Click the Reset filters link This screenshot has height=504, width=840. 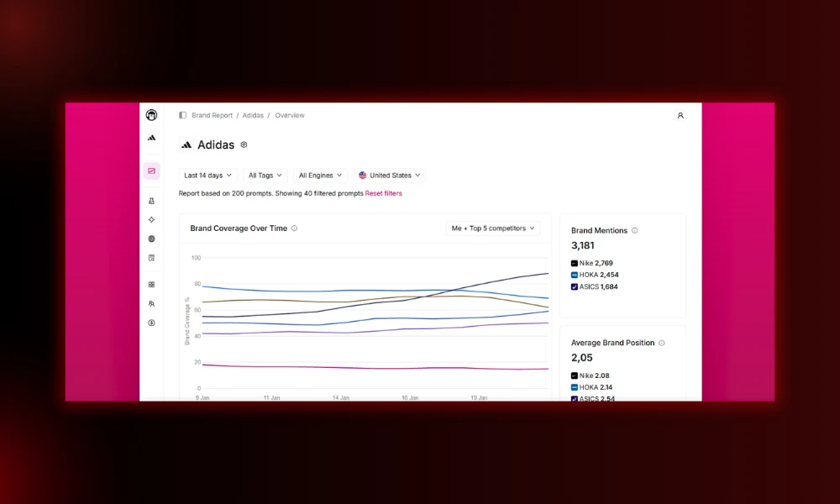click(x=384, y=193)
